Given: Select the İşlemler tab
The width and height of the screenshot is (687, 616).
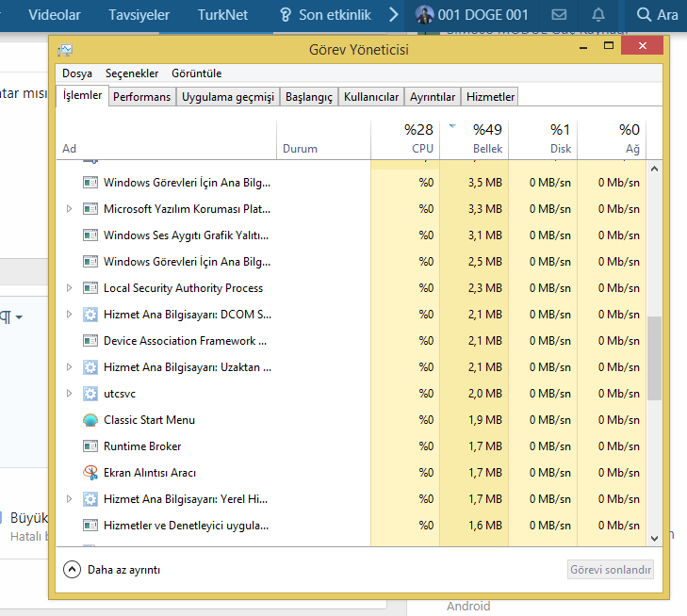Looking at the screenshot, I should 82,95.
